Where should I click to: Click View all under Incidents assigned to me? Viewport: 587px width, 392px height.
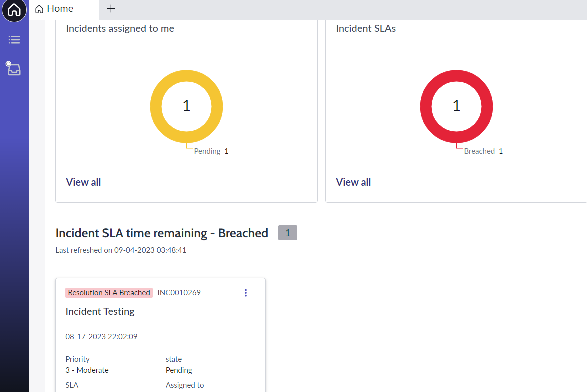point(83,182)
